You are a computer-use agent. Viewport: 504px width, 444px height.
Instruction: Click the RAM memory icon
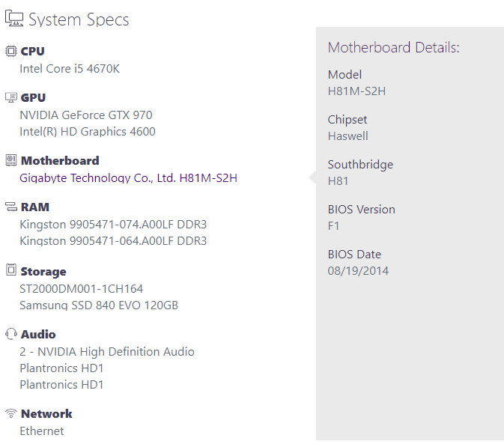[x=11, y=207]
